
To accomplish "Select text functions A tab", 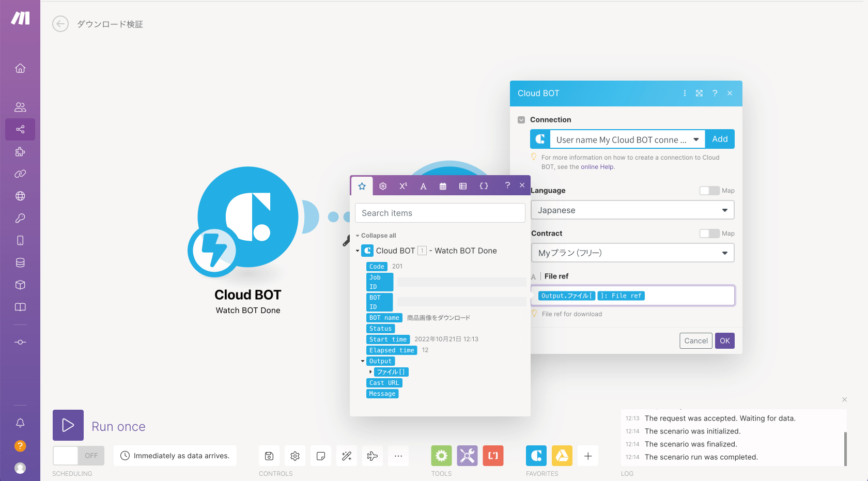I will pos(423,186).
